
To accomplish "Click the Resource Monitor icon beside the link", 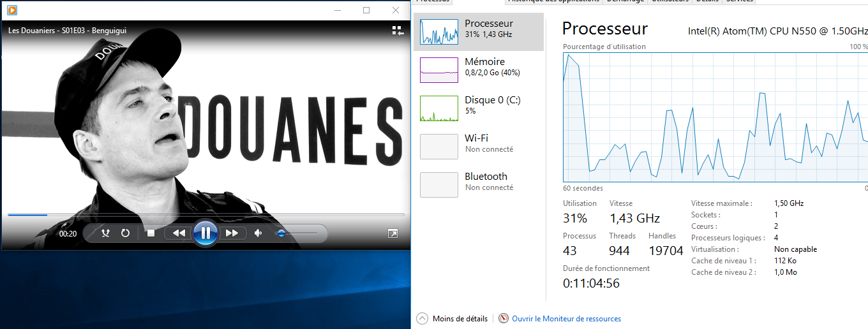I will point(504,318).
